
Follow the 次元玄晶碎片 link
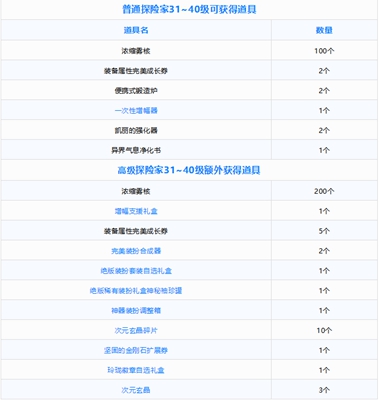pos(136,330)
